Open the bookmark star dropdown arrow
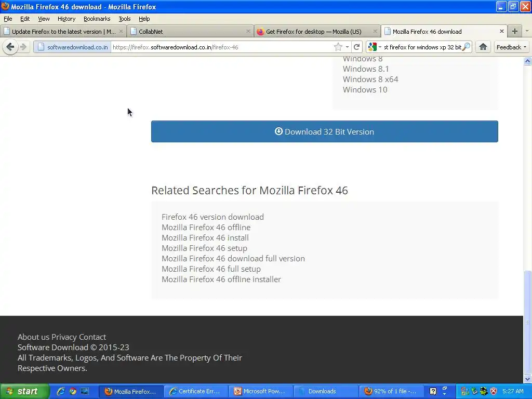 click(x=347, y=47)
